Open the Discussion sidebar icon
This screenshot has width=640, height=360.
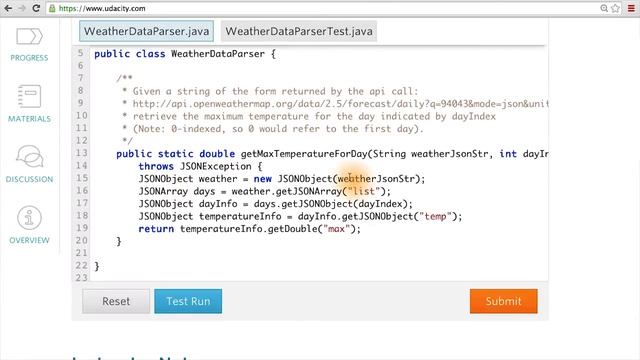click(29, 156)
